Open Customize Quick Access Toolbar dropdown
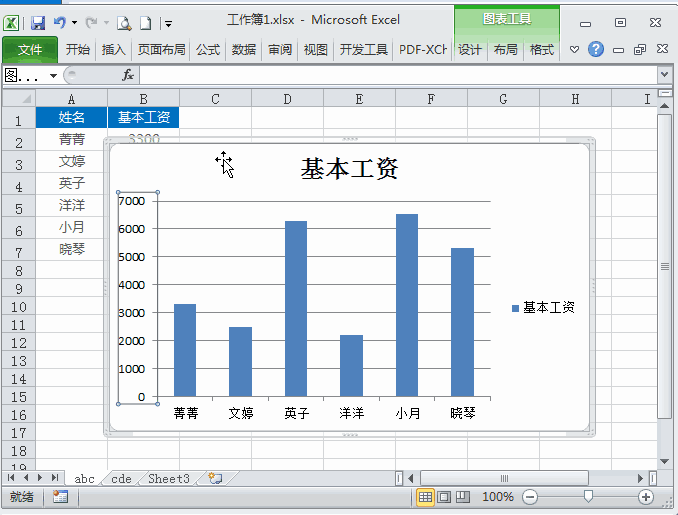This screenshot has height=515, width=678. [x=168, y=23]
